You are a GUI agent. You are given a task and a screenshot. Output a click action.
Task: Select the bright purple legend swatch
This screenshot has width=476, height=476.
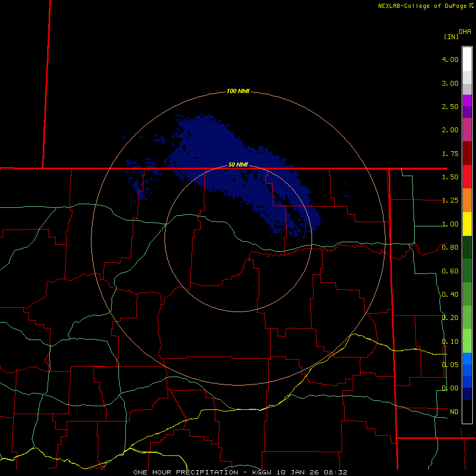click(467, 100)
